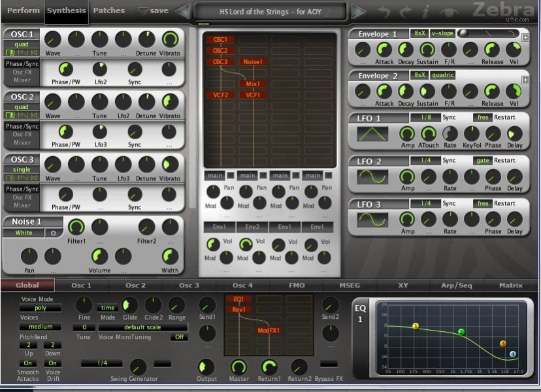Click the Envelope 1 slope slider
The image size is (541, 392).
[x=488, y=33]
